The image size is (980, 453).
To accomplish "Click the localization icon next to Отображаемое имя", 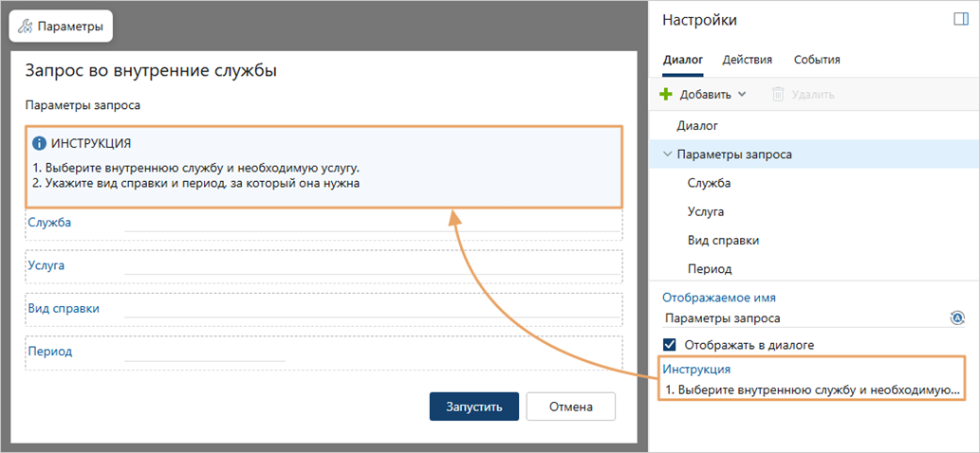I will (x=956, y=317).
